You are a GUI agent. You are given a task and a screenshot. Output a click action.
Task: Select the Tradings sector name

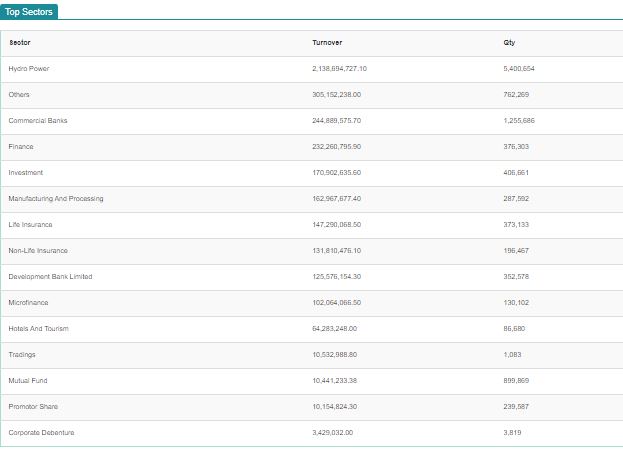click(x=22, y=355)
